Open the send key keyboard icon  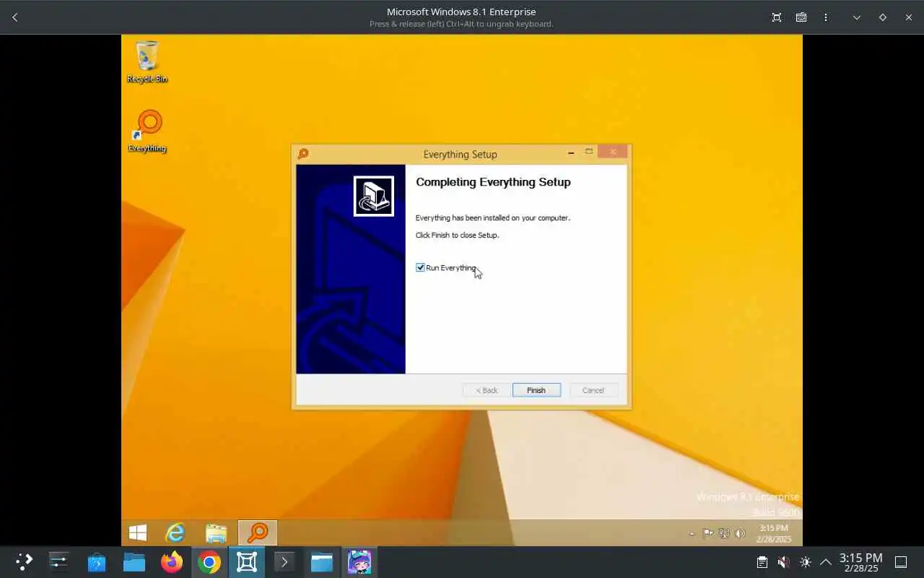tap(801, 17)
